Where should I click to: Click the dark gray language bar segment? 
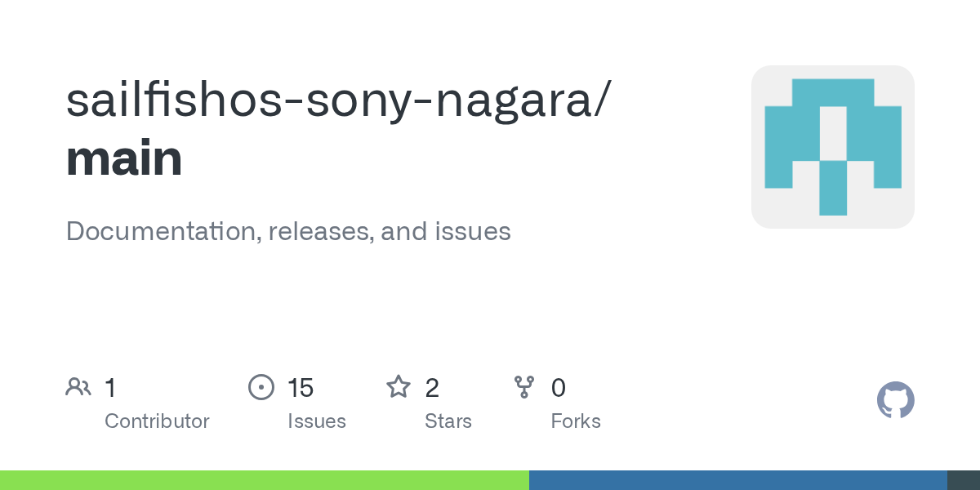[964, 480]
